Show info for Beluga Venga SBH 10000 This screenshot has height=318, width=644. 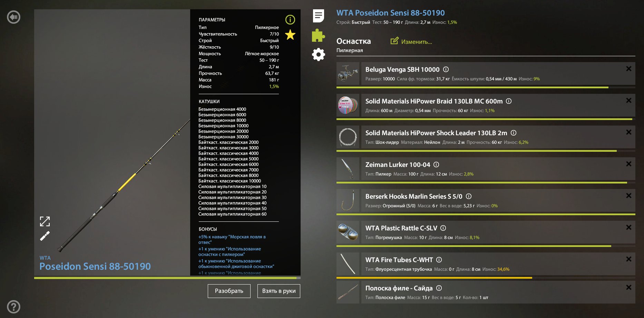[446, 69]
